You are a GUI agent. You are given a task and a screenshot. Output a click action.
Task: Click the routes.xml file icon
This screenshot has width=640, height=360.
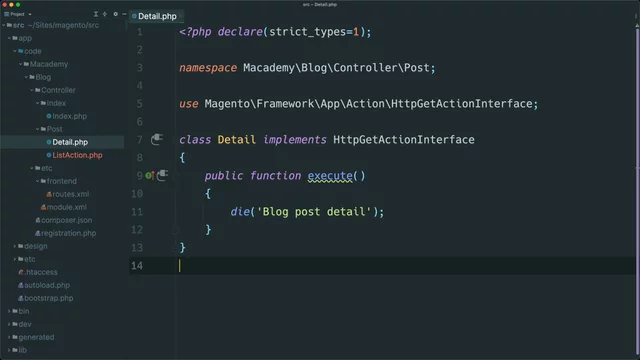point(49,194)
